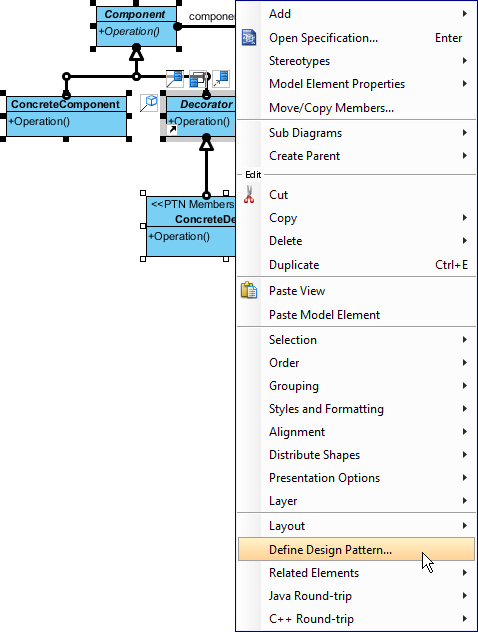Select the Decorator class name
This screenshot has width=478, height=632.
point(206,104)
